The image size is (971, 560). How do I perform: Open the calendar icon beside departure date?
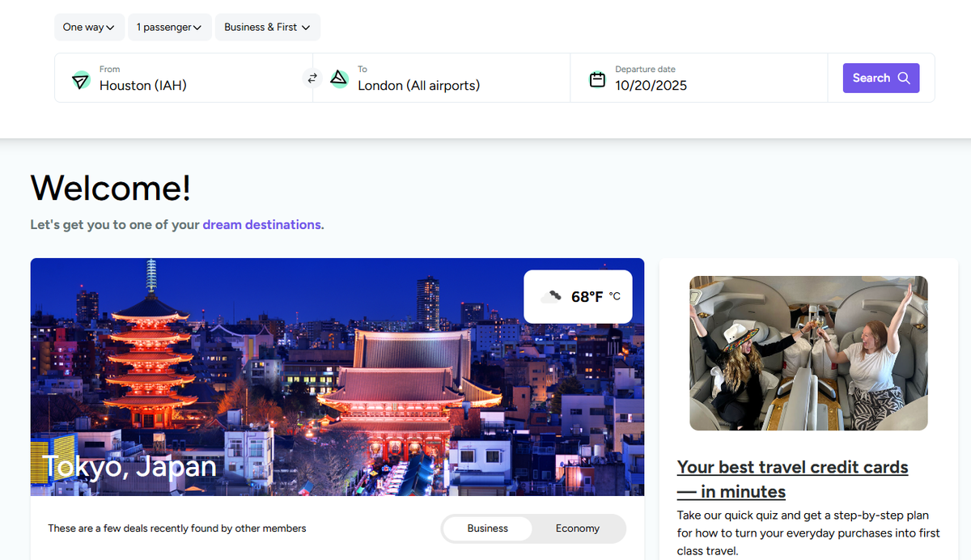597,78
